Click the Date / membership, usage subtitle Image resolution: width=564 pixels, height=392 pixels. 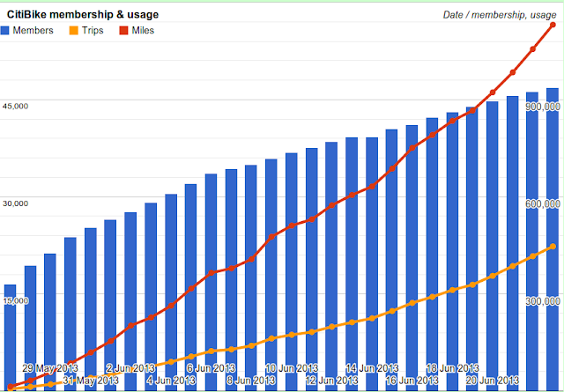[x=500, y=15]
